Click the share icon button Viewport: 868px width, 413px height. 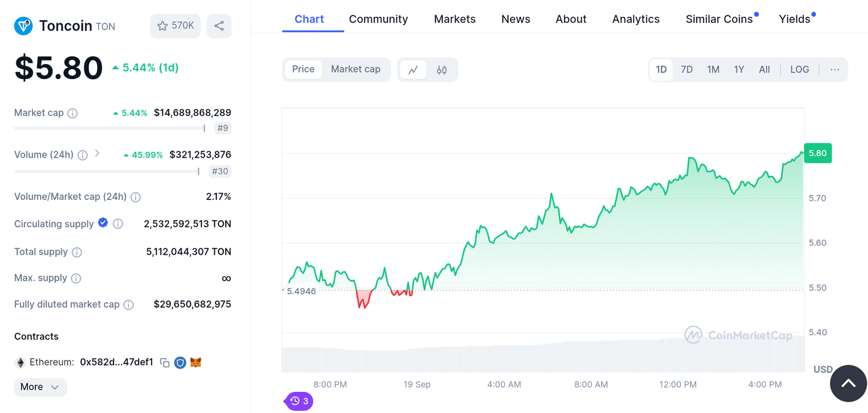[x=219, y=25]
